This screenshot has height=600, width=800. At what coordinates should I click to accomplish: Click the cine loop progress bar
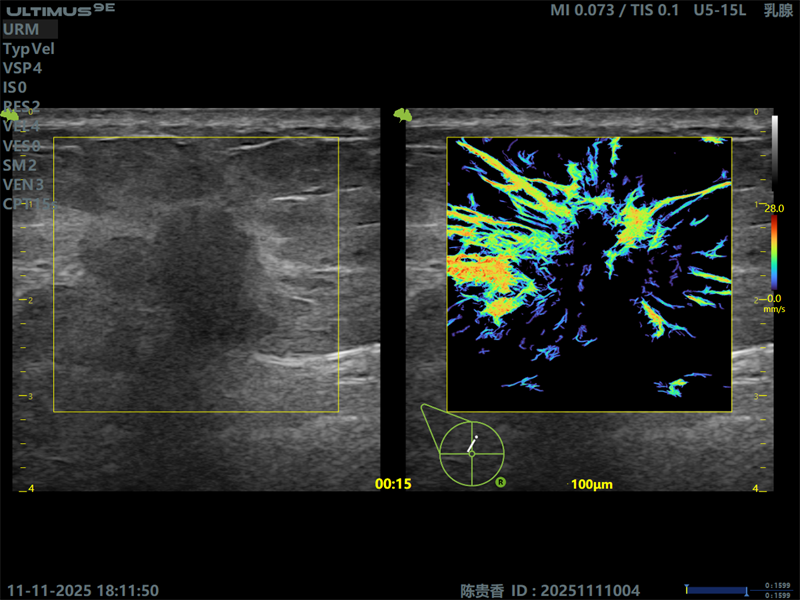pyautogui.click(x=717, y=591)
